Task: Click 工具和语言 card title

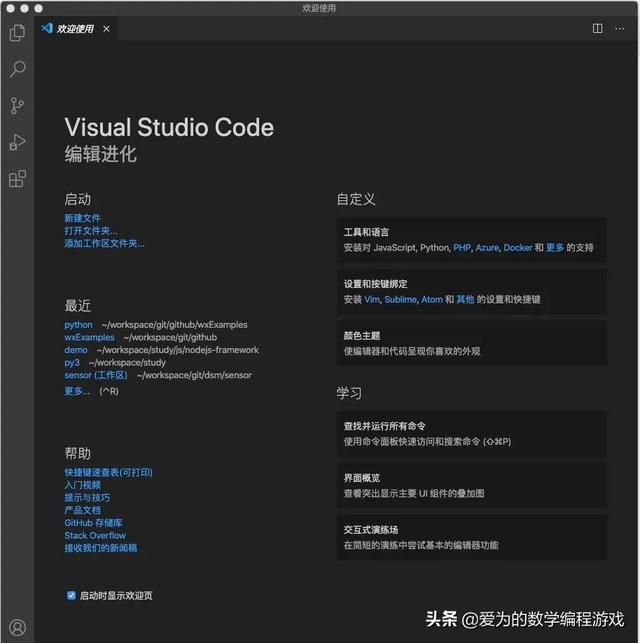Action: tap(366, 232)
